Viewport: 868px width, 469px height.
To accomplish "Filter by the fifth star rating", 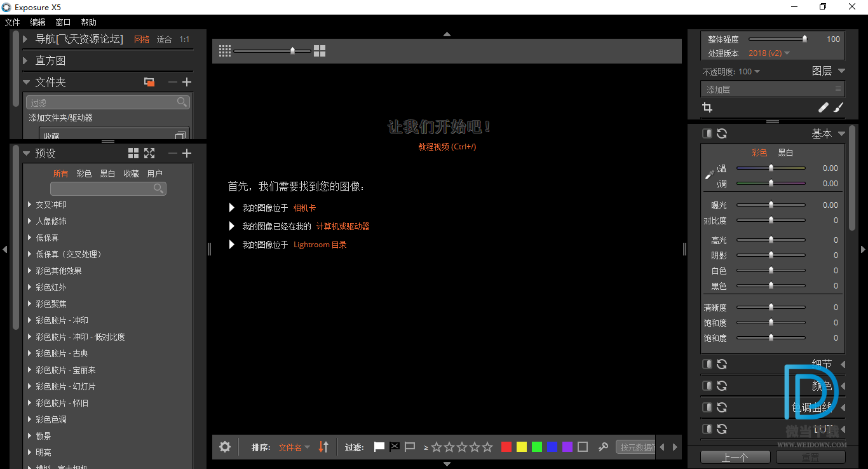I will click(x=487, y=447).
